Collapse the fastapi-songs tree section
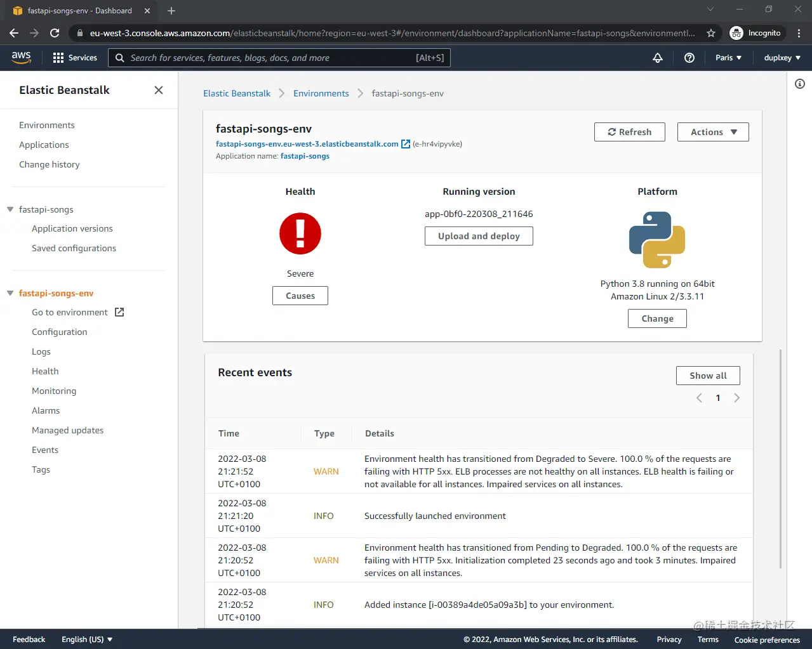 click(10, 209)
